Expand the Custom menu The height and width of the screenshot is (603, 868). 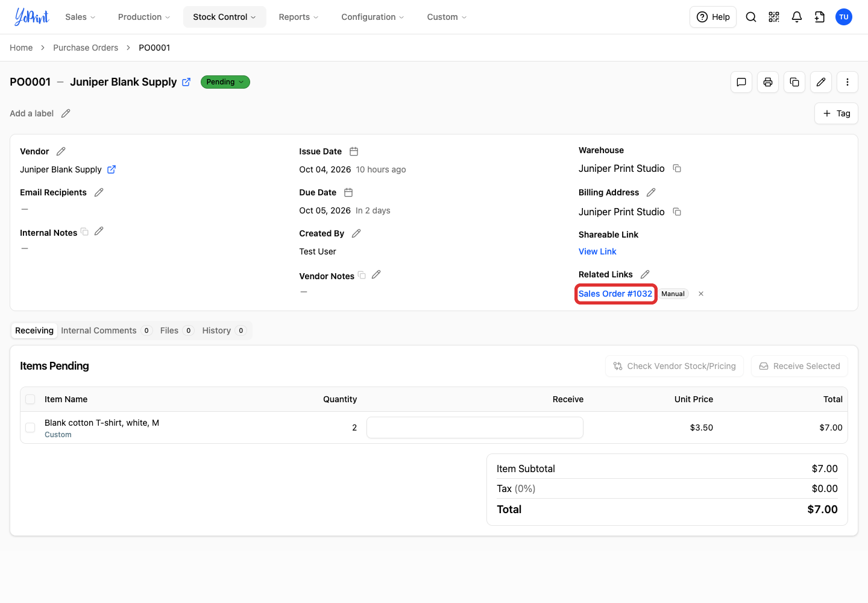coord(447,17)
